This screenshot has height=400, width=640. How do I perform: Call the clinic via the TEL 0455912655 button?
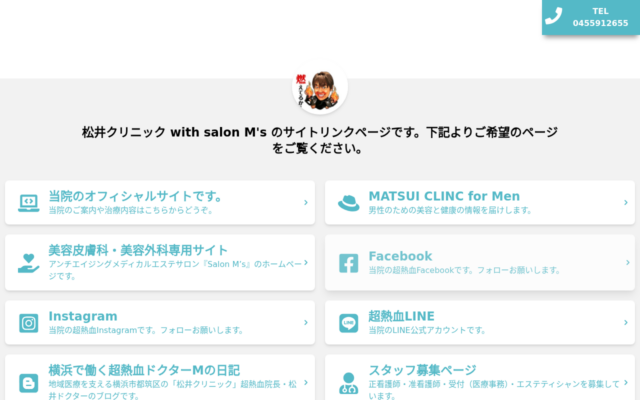click(x=591, y=17)
